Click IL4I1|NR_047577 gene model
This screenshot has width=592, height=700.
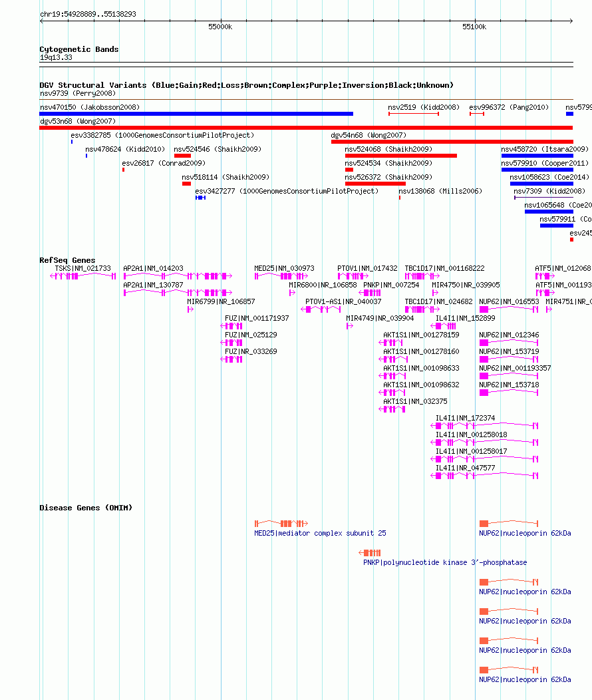point(484,476)
